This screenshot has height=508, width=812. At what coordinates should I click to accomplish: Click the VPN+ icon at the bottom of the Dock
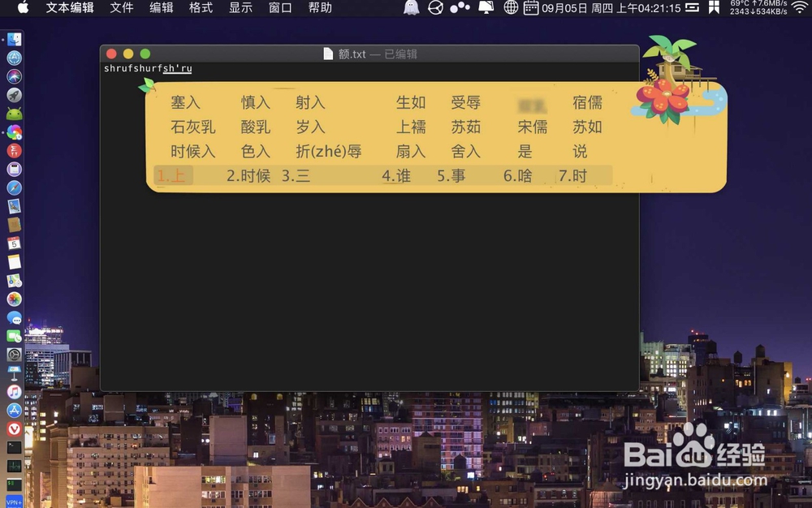coord(14,502)
